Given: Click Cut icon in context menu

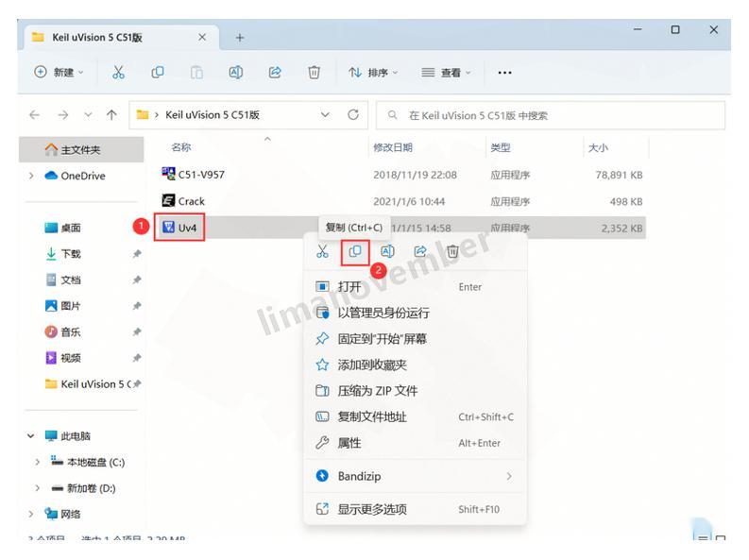Looking at the screenshot, I should 322,251.
